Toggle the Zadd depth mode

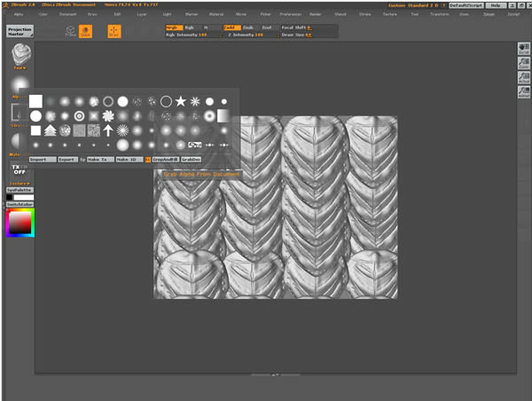[x=232, y=28]
